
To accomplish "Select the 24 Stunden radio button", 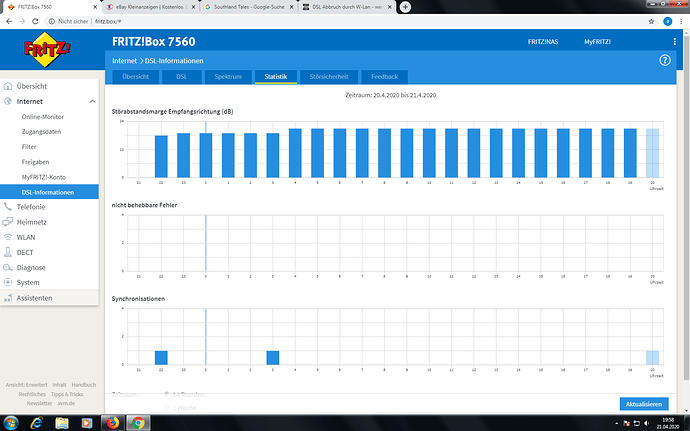I will click(x=167, y=394).
